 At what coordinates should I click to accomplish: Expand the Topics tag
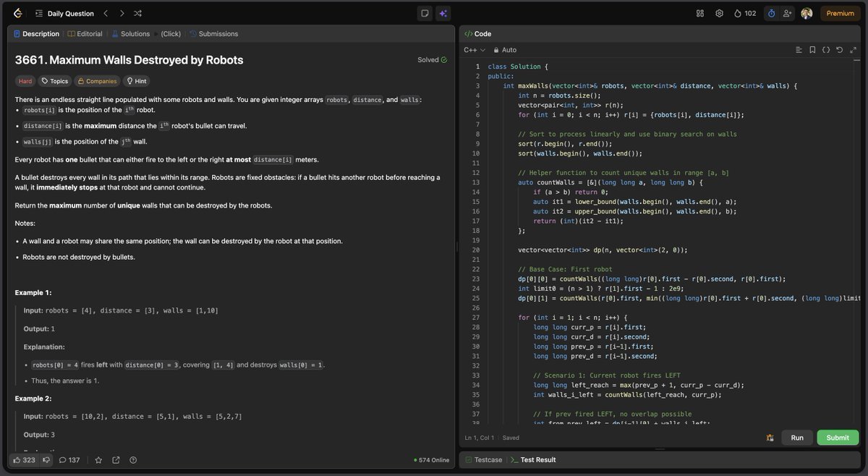click(55, 81)
